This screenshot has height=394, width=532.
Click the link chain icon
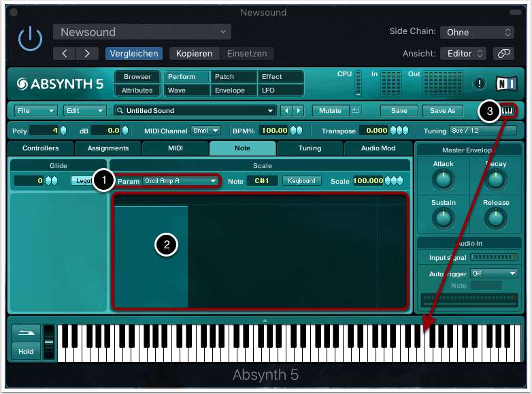click(503, 53)
